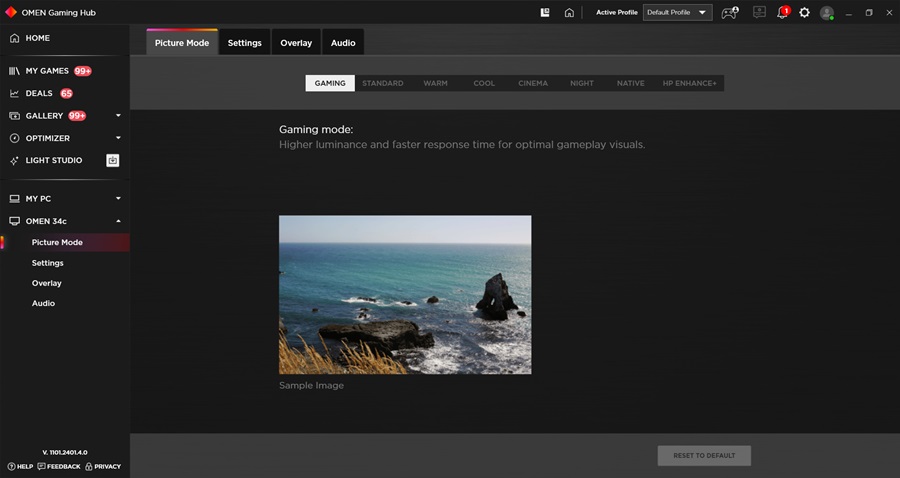Click the home icon in title bar
Viewport: 900px width, 478px height.
[569, 13]
